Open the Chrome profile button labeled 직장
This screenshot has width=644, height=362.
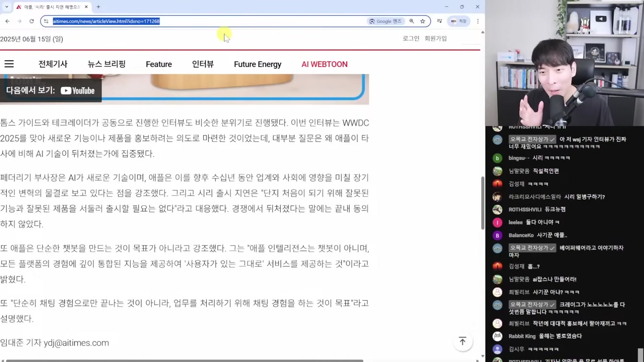(x=459, y=21)
